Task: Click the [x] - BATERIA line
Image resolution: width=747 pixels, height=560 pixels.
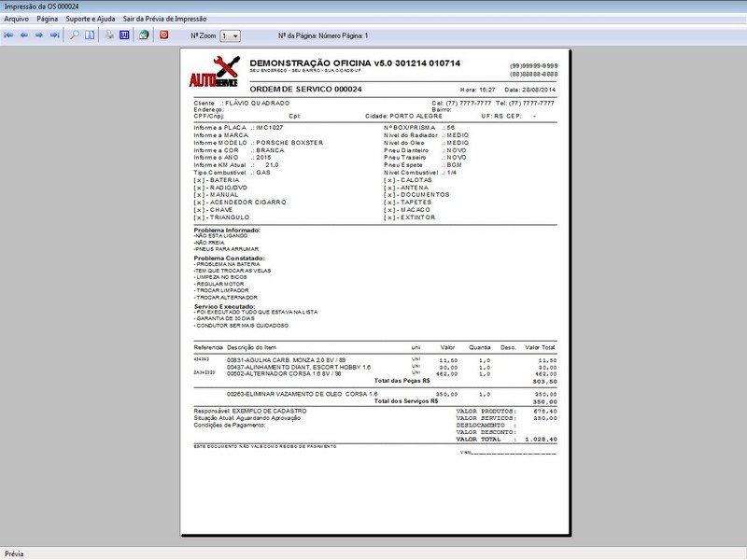Action: click(x=217, y=180)
